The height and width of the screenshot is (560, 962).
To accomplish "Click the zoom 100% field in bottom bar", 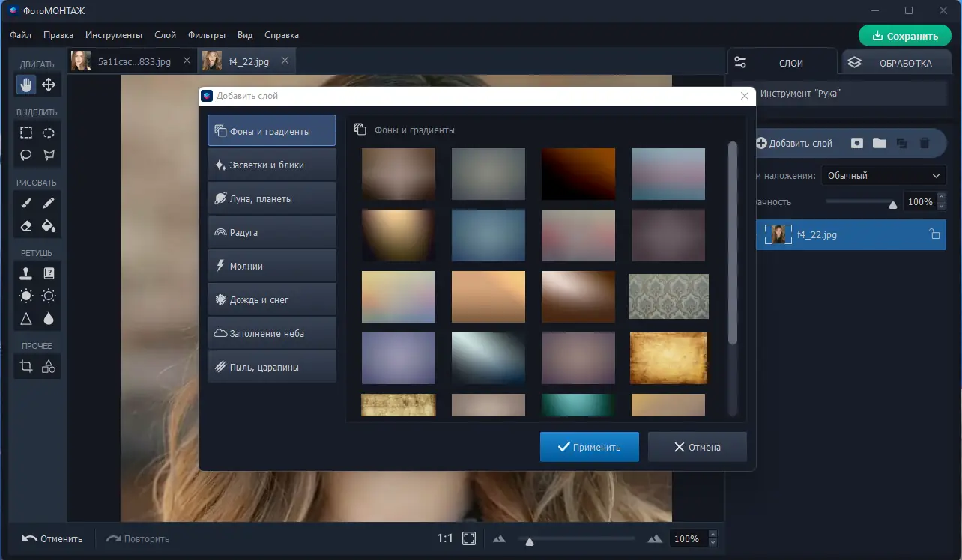I will (687, 538).
